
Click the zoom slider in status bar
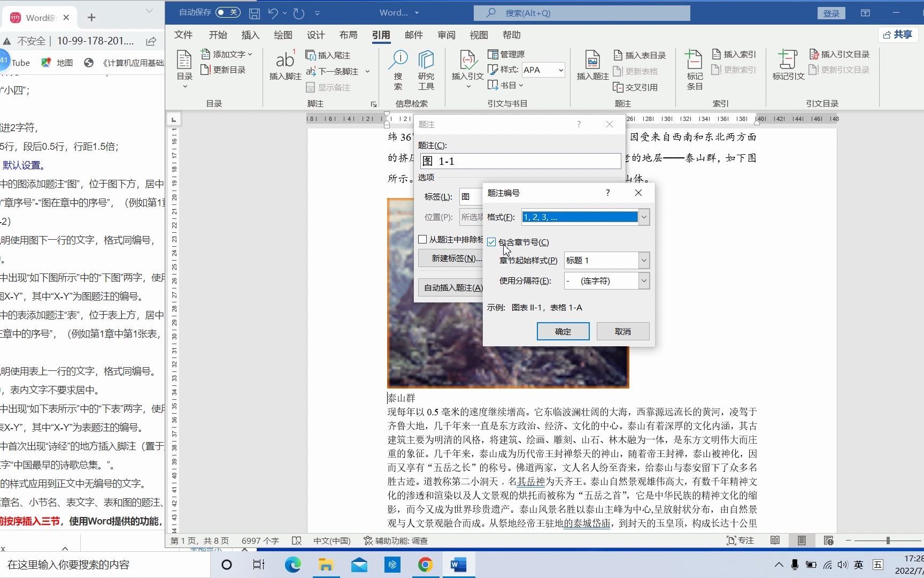pyautogui.click(x=888, y=541)
